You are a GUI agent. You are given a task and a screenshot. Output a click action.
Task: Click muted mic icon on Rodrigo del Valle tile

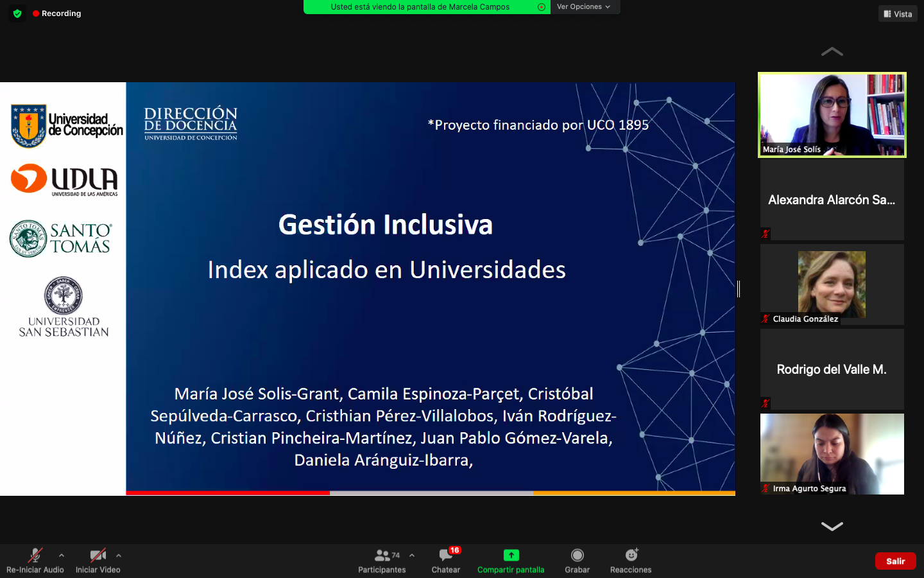766,403
